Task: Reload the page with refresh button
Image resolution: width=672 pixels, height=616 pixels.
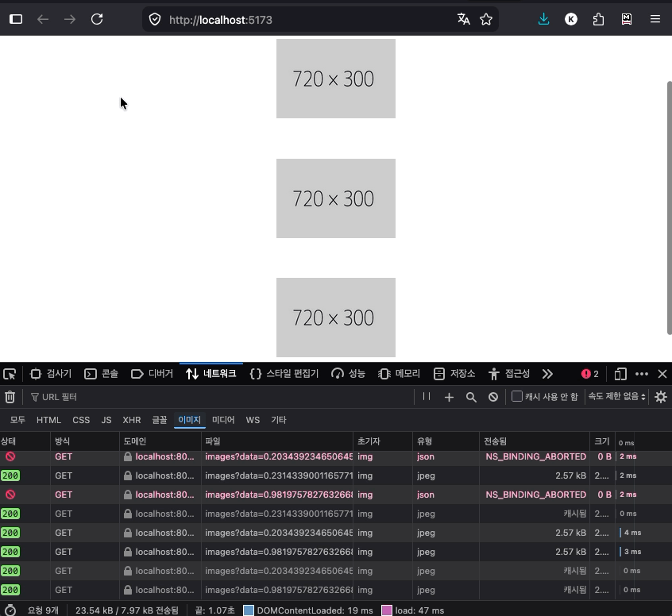Action: click(97, 19)
